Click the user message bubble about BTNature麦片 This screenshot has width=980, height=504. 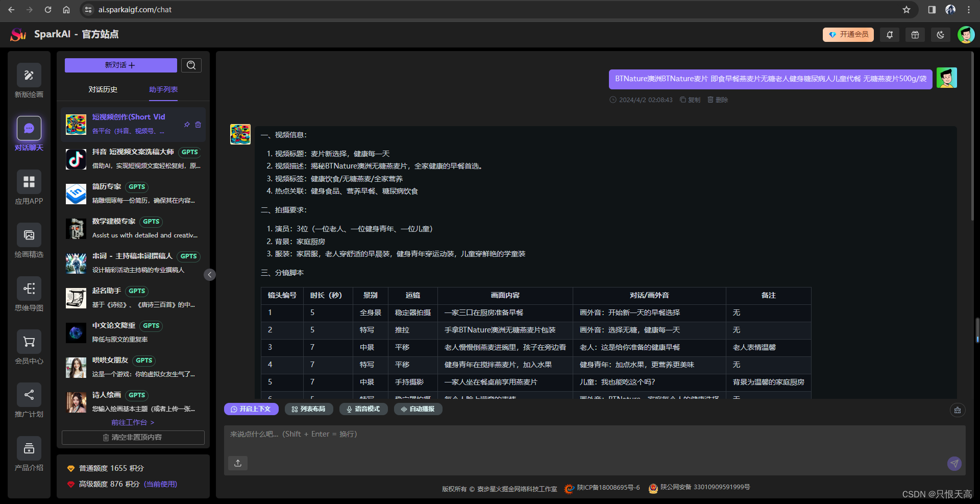[771, 79]
